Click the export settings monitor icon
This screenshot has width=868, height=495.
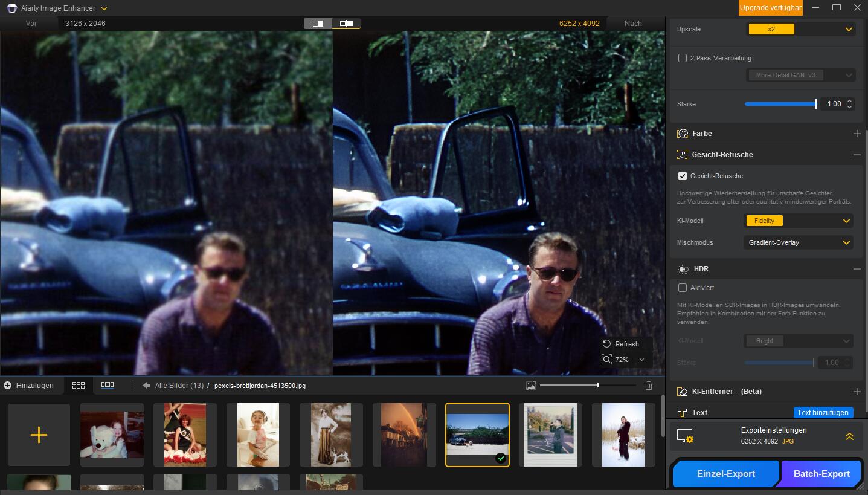(685, 436)
